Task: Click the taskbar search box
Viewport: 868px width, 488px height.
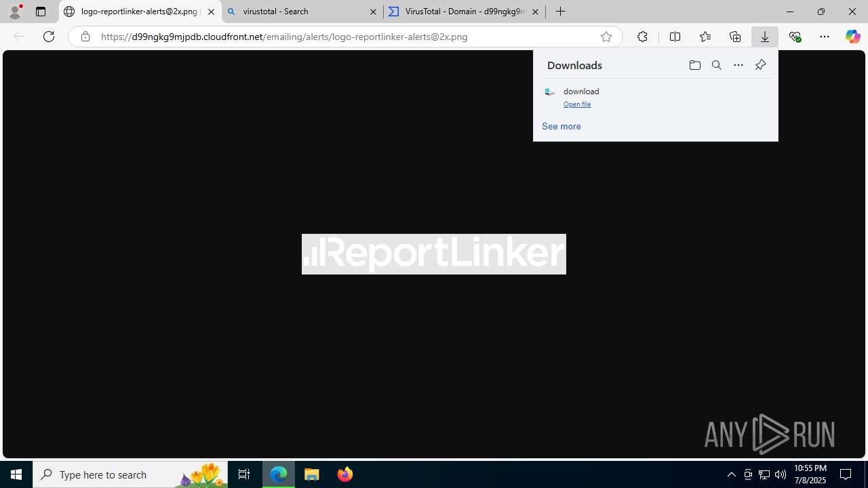Action: pyautogui.click(x=130, y=474)
